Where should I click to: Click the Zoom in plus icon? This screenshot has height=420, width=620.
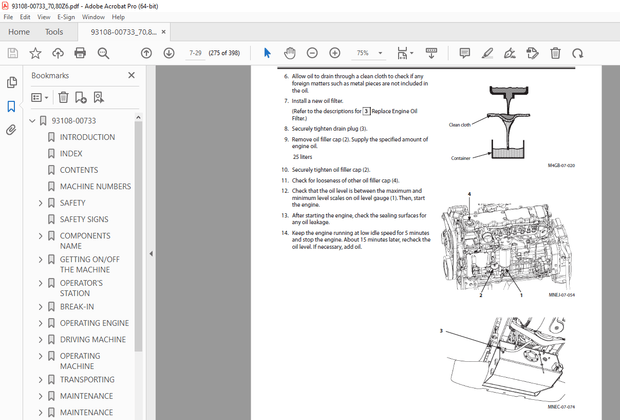click(334, 53)
